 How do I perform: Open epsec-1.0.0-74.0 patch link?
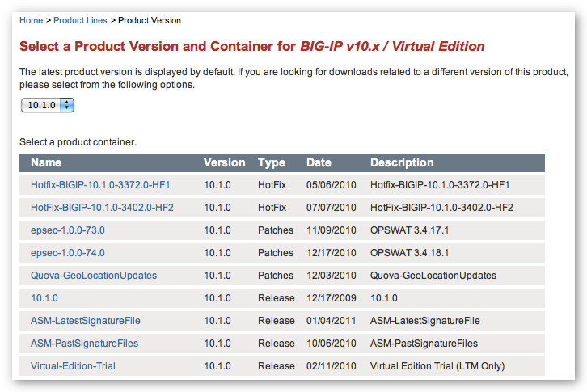click(x=68, y=253)
